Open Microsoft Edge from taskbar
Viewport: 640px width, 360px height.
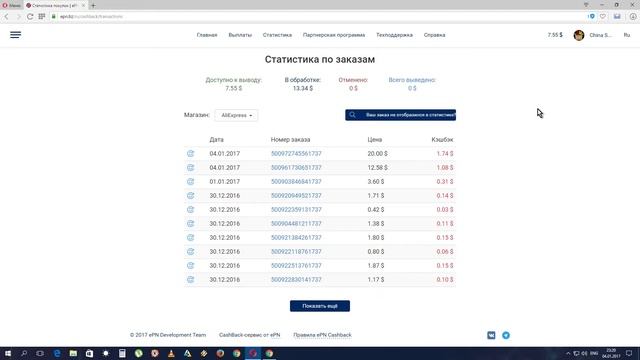pos(57,353)
